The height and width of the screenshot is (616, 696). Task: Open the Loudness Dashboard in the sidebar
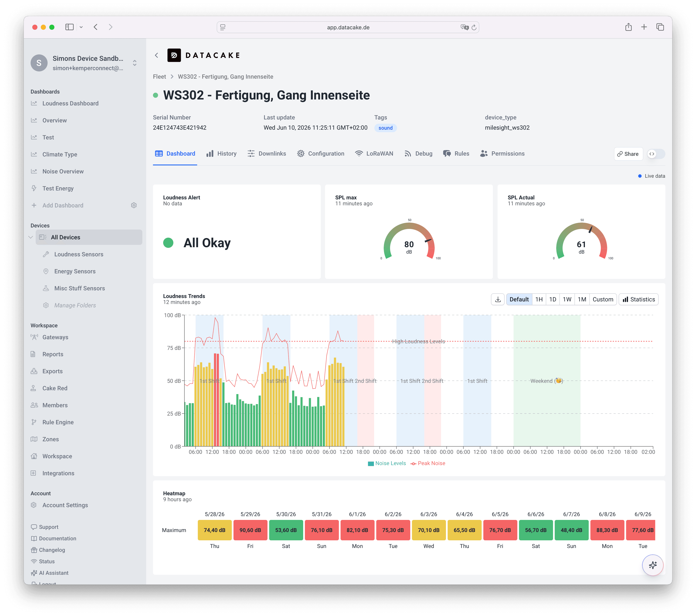coord(70,103)
